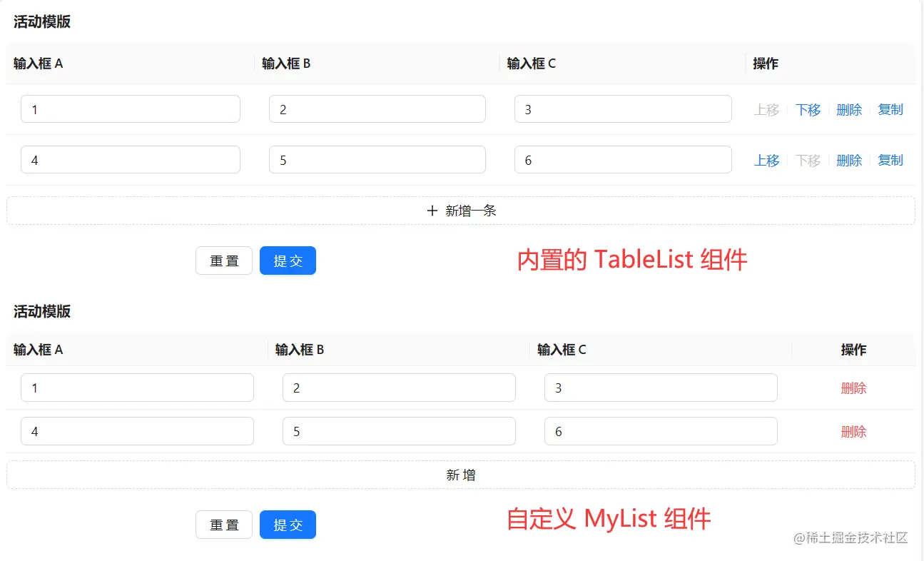The image size is (924, 561).
Task: Click 上移 in TableList row with value 1
Action: pos(766,110)
